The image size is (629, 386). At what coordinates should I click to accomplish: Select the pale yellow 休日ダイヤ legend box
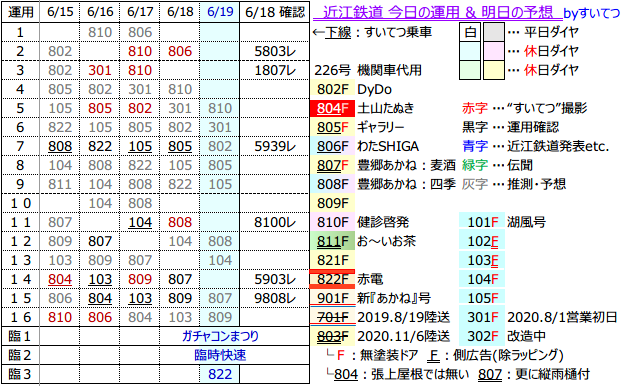494,70
